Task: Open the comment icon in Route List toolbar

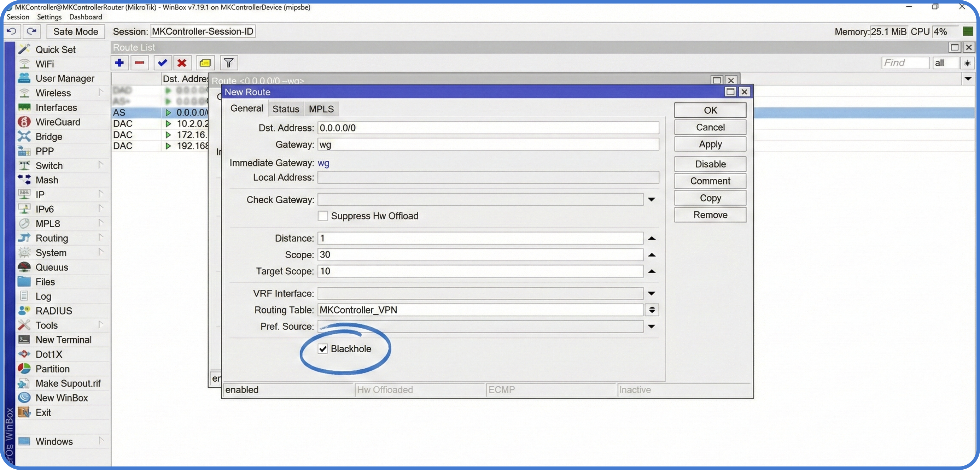Action: click(205, 63)
